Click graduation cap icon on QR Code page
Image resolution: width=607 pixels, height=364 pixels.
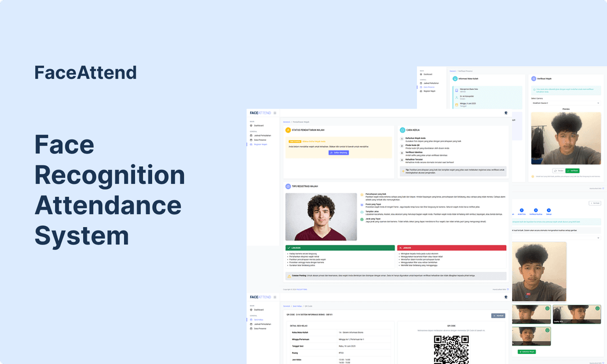(x=505, y=297)
